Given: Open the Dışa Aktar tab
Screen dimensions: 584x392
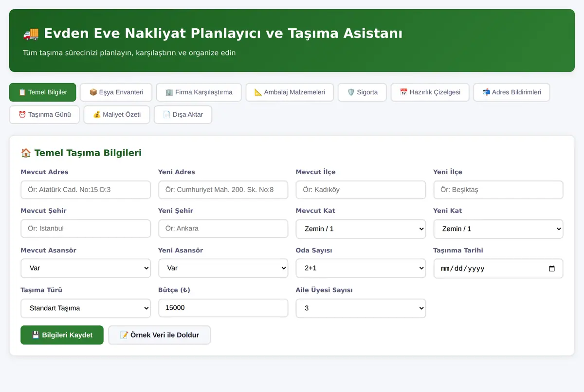Looking at the screenshot, I should (x=183, y=115).
